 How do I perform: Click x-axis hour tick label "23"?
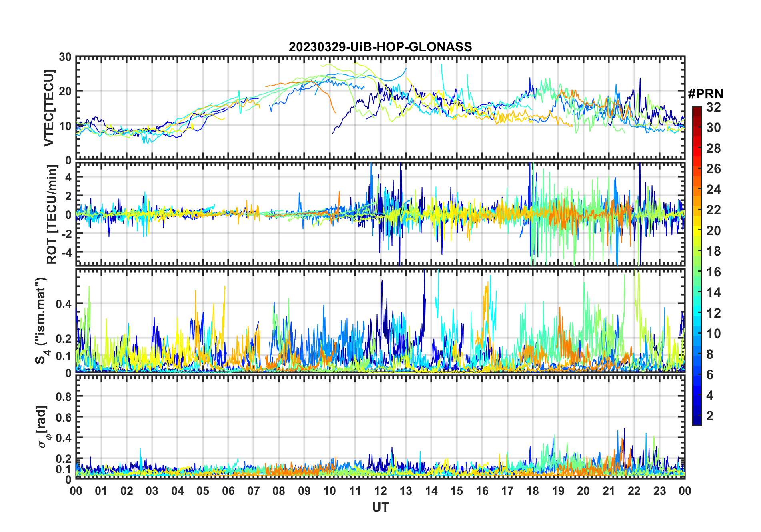pos(659,491)
